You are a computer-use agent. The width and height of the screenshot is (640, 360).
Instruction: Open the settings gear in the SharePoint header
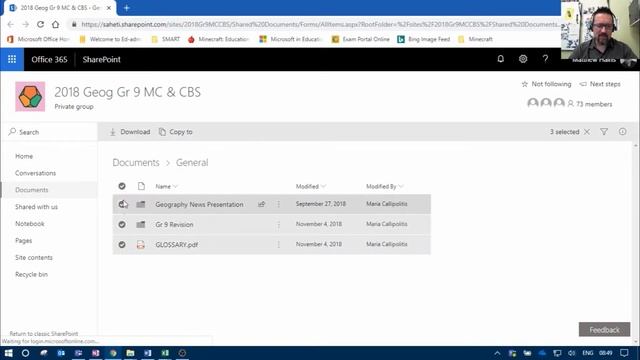[523, 59]
